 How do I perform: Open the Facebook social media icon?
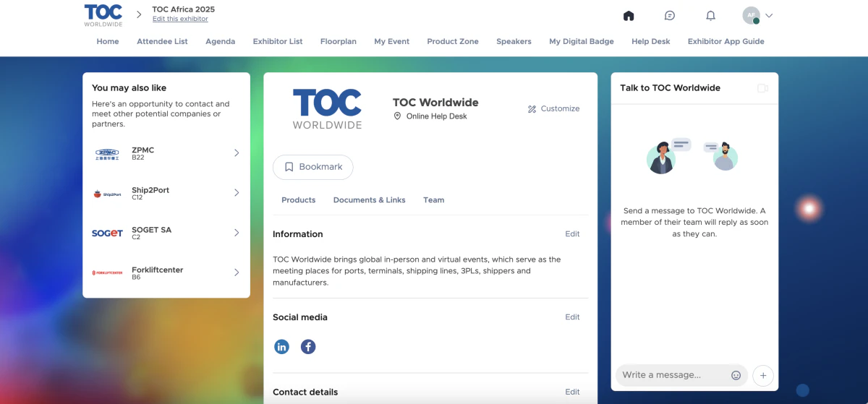308,347
